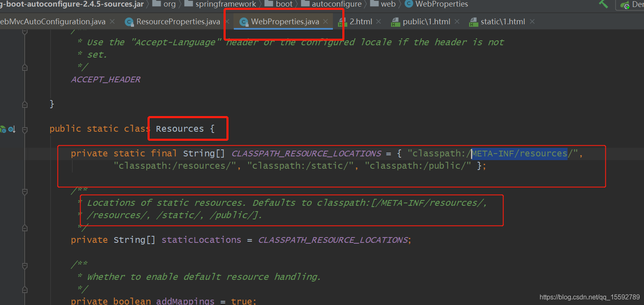Collapse the 'Locations of static resources' comment fold
The height and width of the screenshot is (305, 644).
pyautogui.click(x=25, y=191)
